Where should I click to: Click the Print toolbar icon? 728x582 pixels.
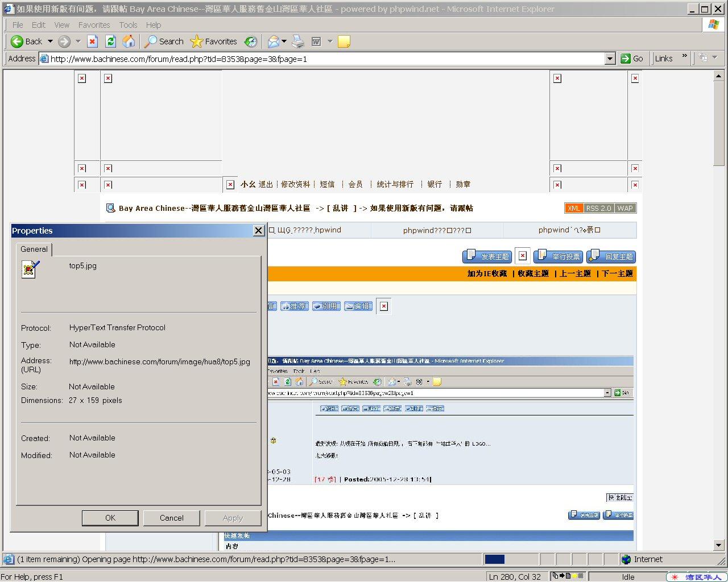click(x=298, y=41)
